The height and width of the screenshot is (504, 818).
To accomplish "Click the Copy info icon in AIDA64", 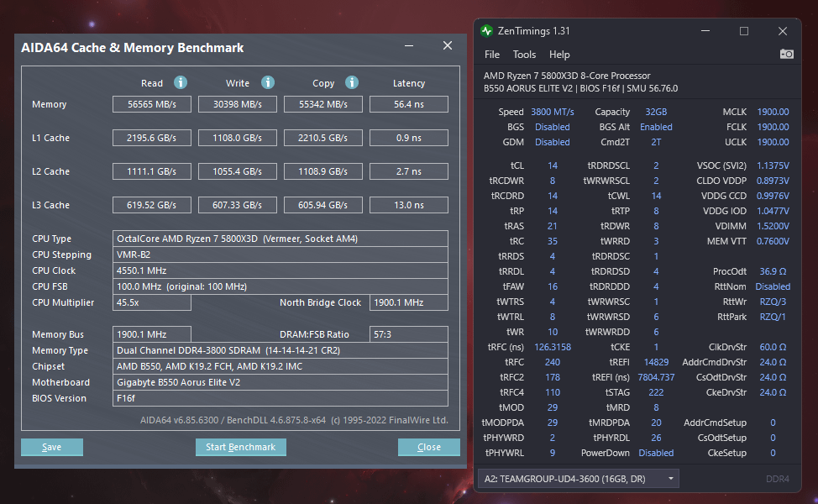I will [352, 82].
